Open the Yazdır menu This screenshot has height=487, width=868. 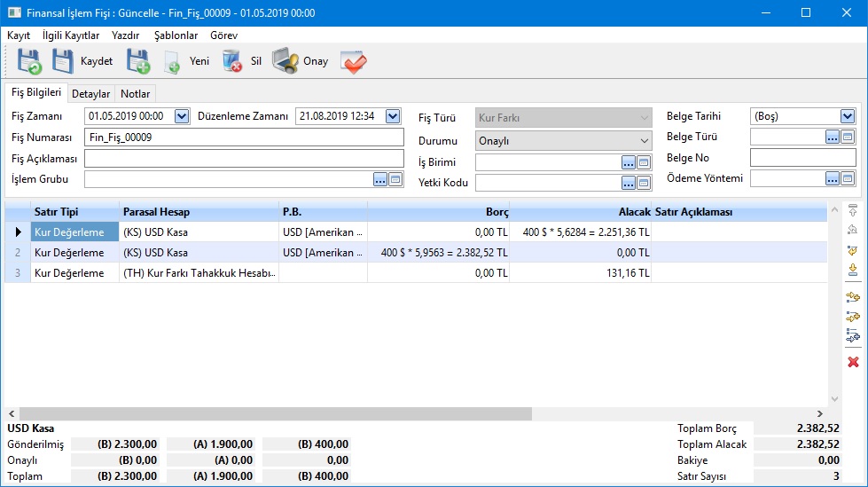(x=125, y=35)
